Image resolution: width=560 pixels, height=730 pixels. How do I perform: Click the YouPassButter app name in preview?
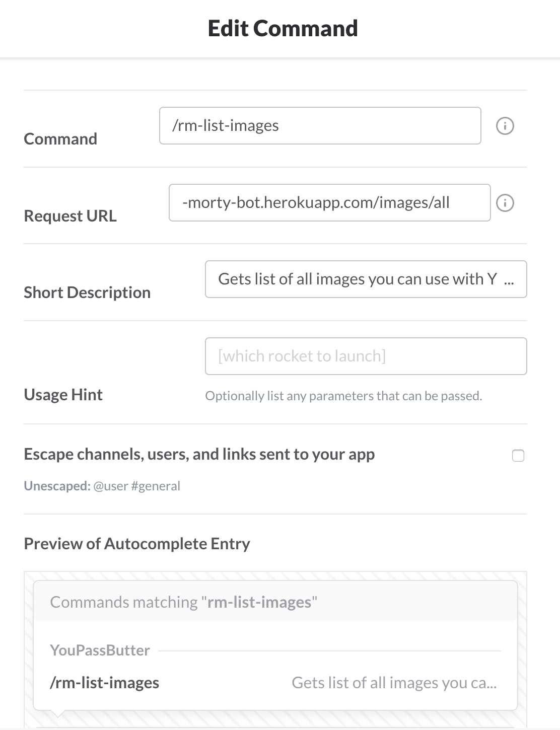tap(100, 650)
